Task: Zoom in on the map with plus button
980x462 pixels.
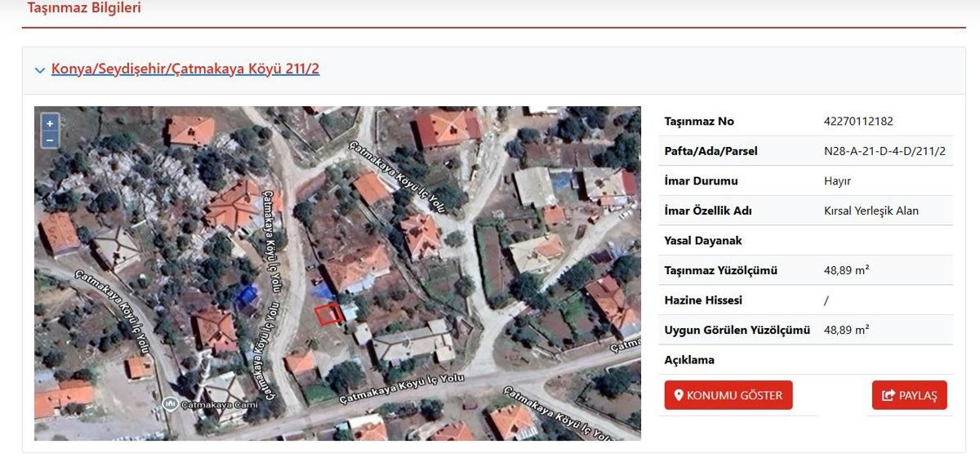Action: pos(50,123)
